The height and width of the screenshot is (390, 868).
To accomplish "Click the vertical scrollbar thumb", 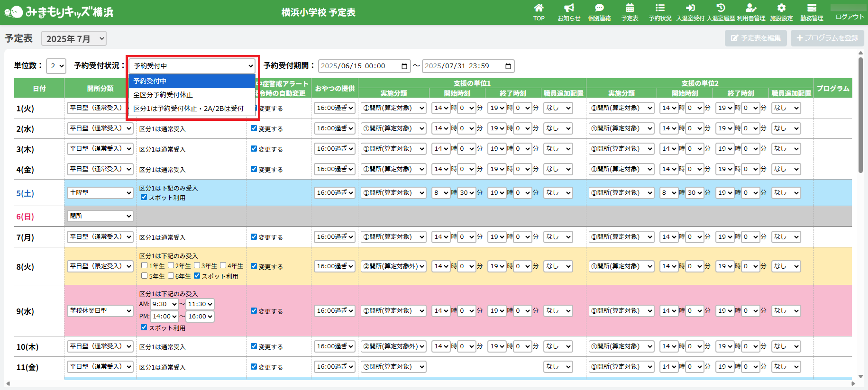I will tap(860, 116).
